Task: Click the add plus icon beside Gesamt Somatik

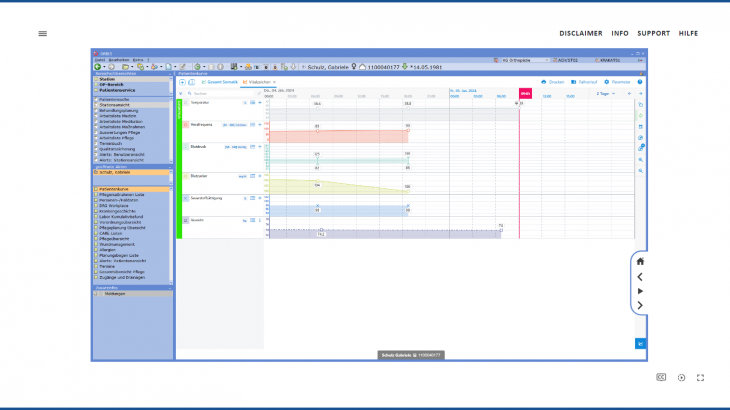Action: [181, 82]
